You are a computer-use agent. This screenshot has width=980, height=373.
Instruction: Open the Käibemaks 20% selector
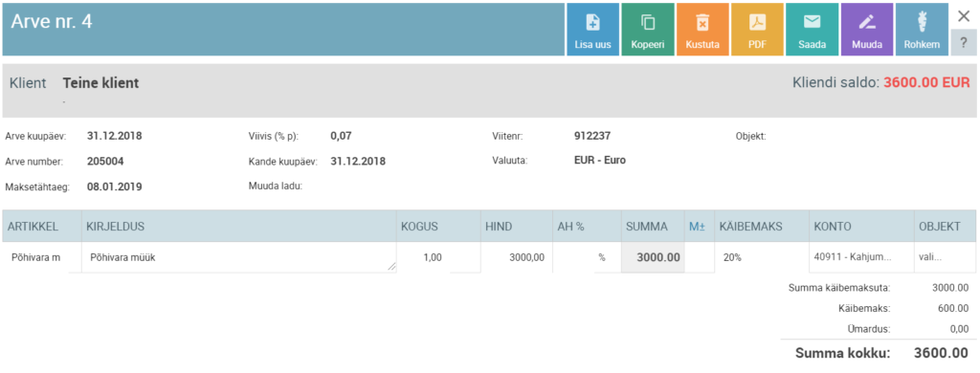click(x=761, y=257)
